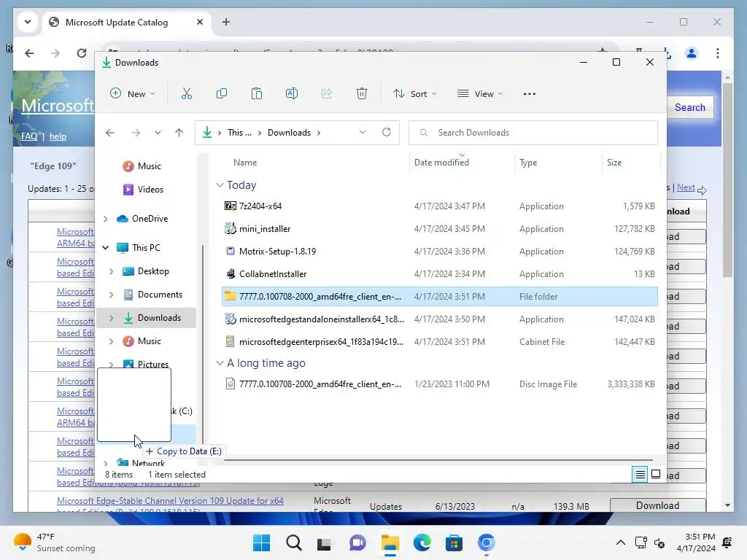The image size is (747, 560).
Task: Expand OneDrive in navigation pane
Action: coord(105,219)
